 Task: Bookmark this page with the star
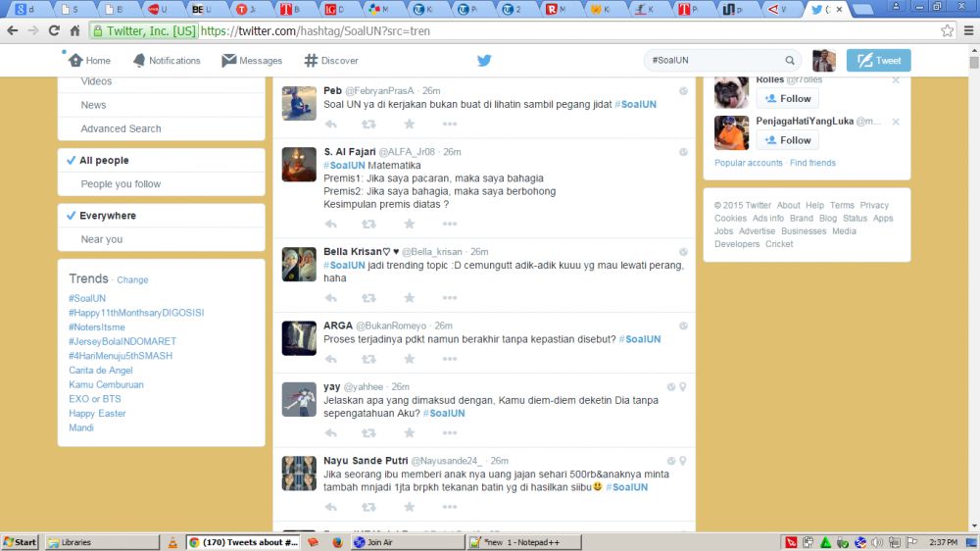click(x=947, y=30)
